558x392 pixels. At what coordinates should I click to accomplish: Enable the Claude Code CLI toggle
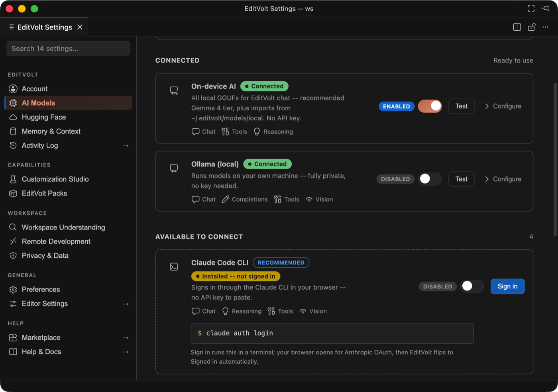(472, 286)
